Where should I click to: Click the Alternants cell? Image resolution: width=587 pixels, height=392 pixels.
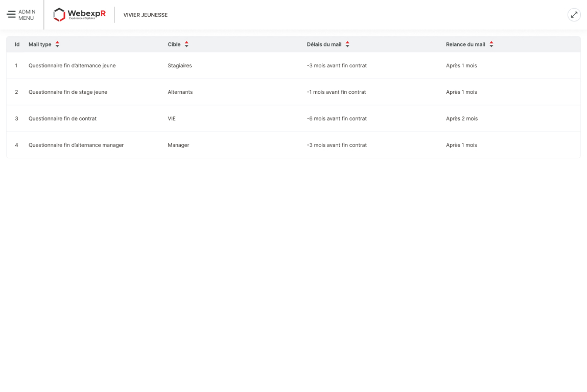point(180,92)
